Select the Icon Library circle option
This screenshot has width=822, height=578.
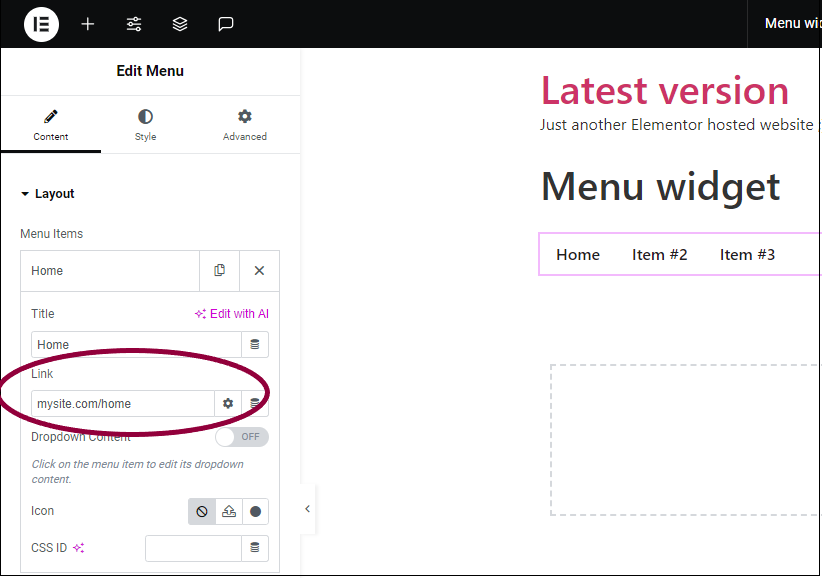[x=255, y=511]
